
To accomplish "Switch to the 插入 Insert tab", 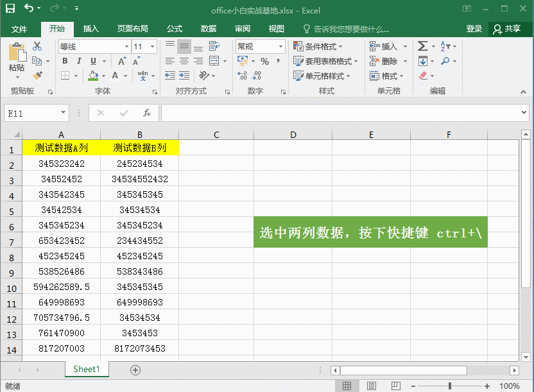I will pyautogui.click(x=91, y=29).
